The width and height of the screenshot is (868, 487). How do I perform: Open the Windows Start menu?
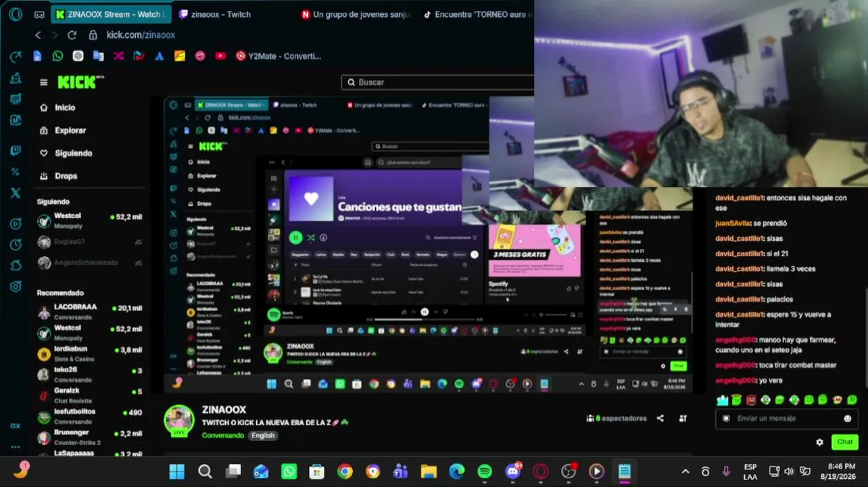[x=177, y=471]
